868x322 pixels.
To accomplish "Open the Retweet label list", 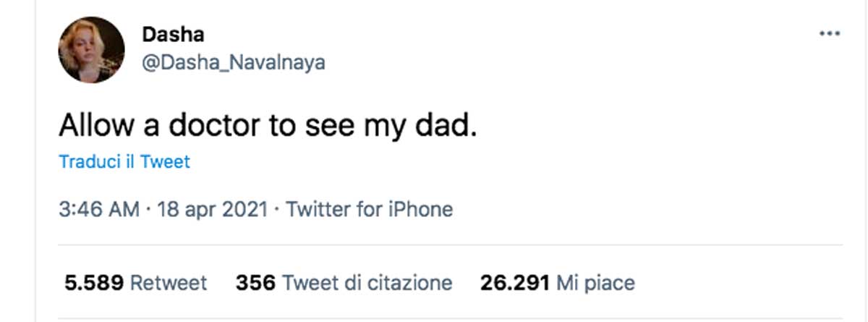I will pos(168,282).
